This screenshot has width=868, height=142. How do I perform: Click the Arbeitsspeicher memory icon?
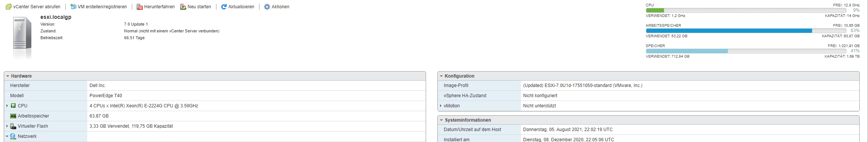click(13, 116)
